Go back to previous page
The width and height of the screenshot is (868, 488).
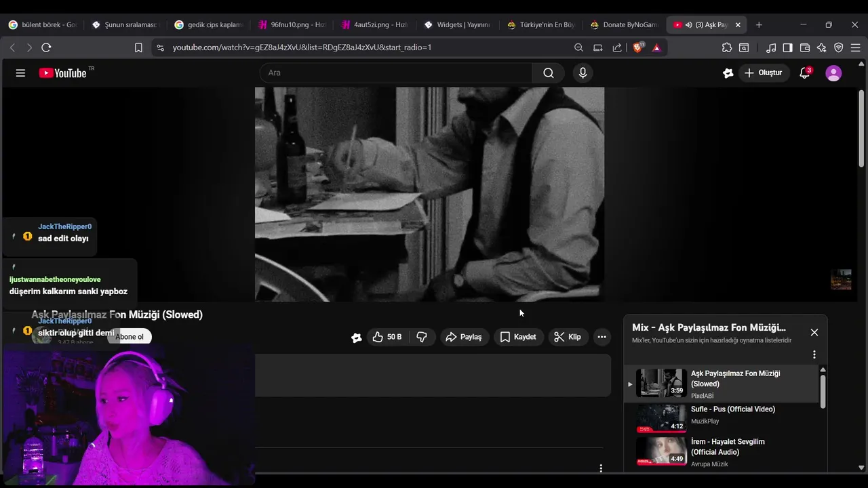coord(12,47)
